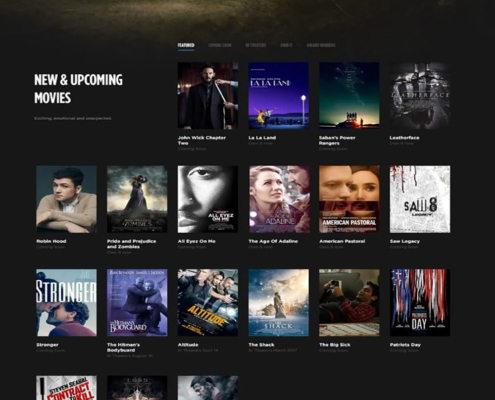Click the 'American Pastoral' title link
This screenshot has height=400, width=495.
[342, 241]
